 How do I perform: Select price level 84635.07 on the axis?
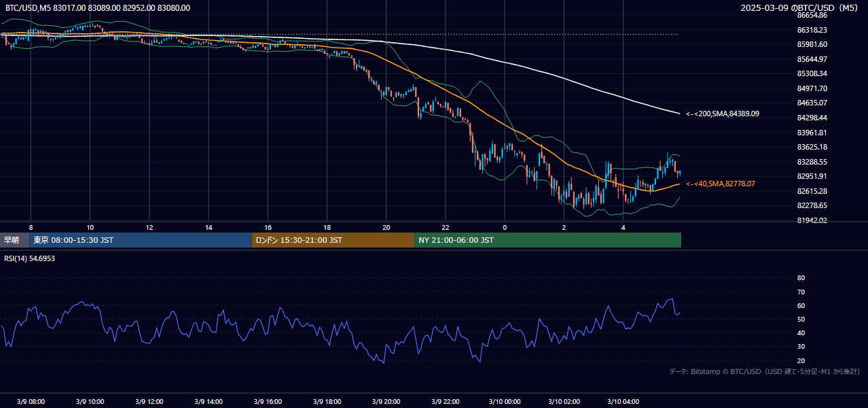point(812,103)
